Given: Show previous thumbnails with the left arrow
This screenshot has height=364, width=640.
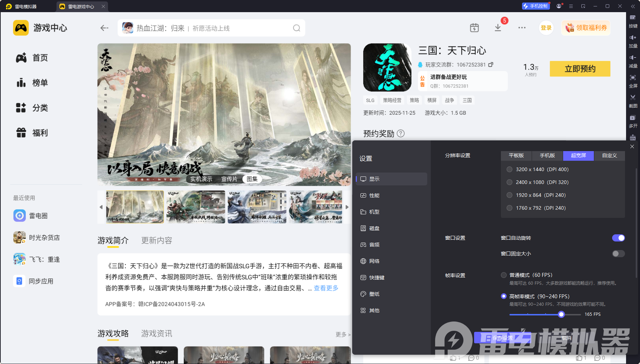Looking at the screenshot, I should 101,207.
